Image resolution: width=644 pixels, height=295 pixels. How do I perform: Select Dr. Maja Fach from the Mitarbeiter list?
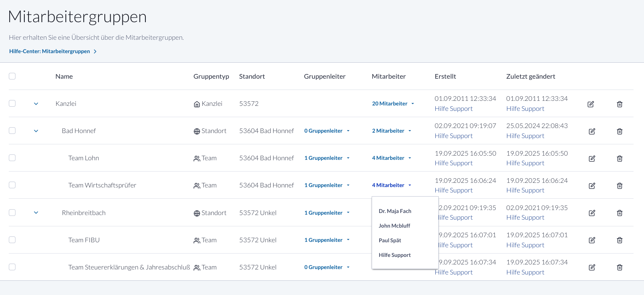[x=394, y=211]
